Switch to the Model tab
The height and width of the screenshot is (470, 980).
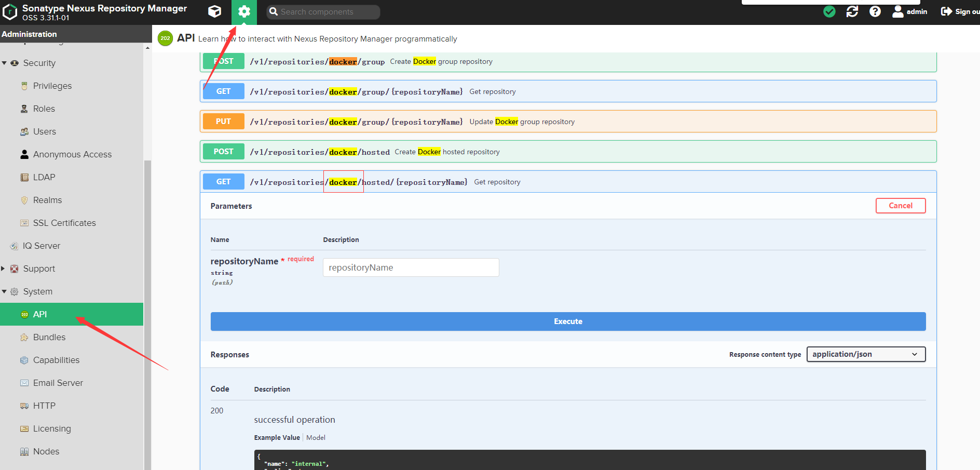pos(316,438)
